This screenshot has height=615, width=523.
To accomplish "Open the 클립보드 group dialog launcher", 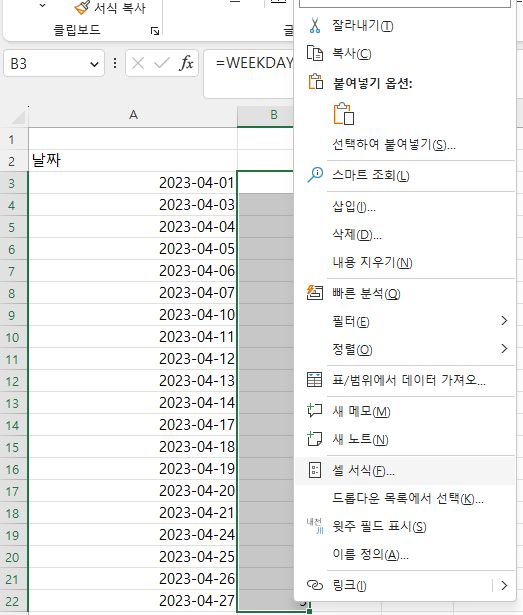I will click(x=155, y=31).
